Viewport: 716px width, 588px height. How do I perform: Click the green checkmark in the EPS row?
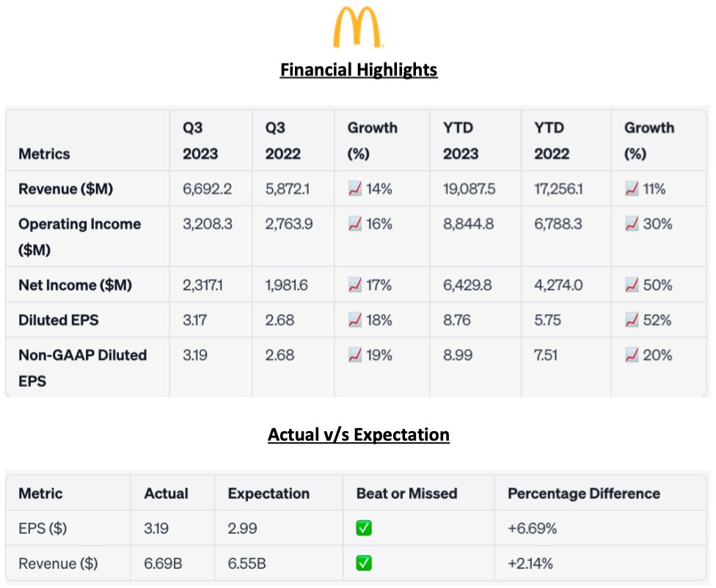click(364, 529)
